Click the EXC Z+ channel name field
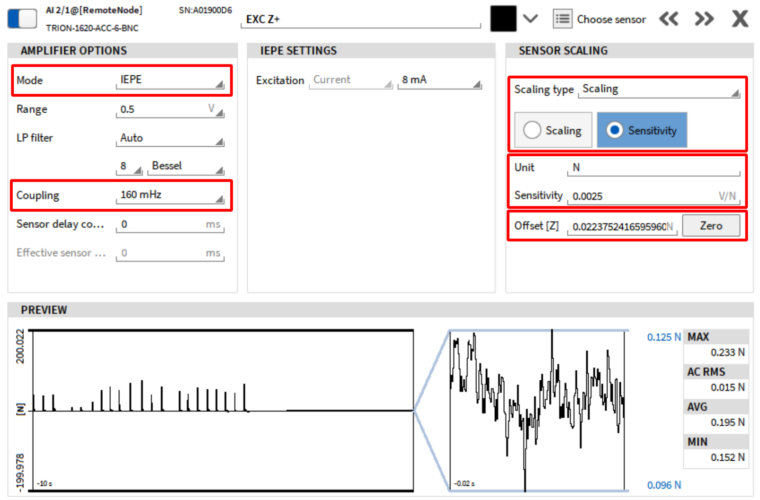 pos(360,19)
